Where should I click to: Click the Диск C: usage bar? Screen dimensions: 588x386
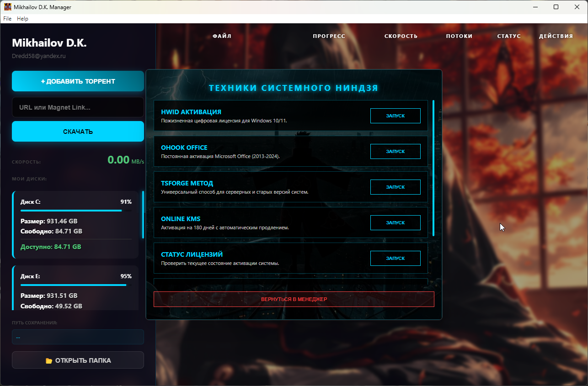point(76,211)
